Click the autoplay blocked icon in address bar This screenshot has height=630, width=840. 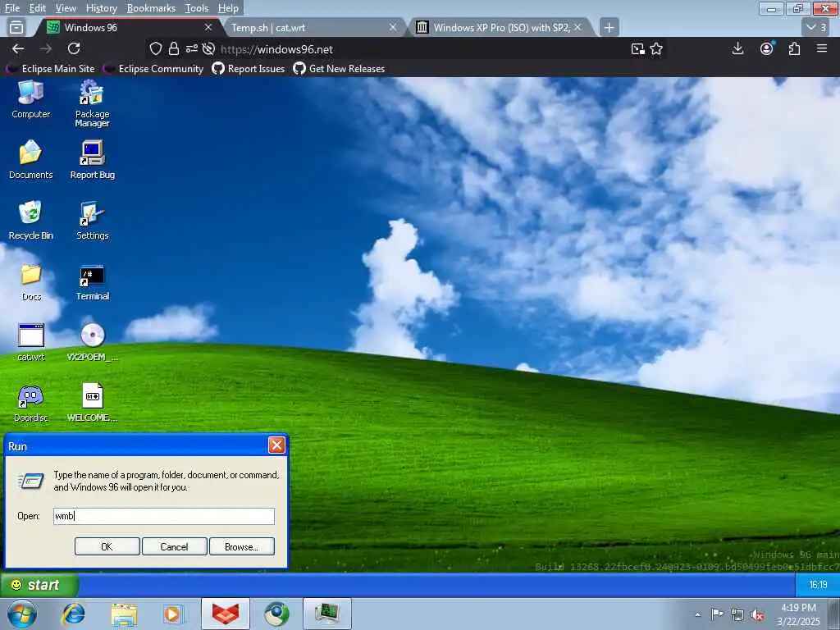208,48
